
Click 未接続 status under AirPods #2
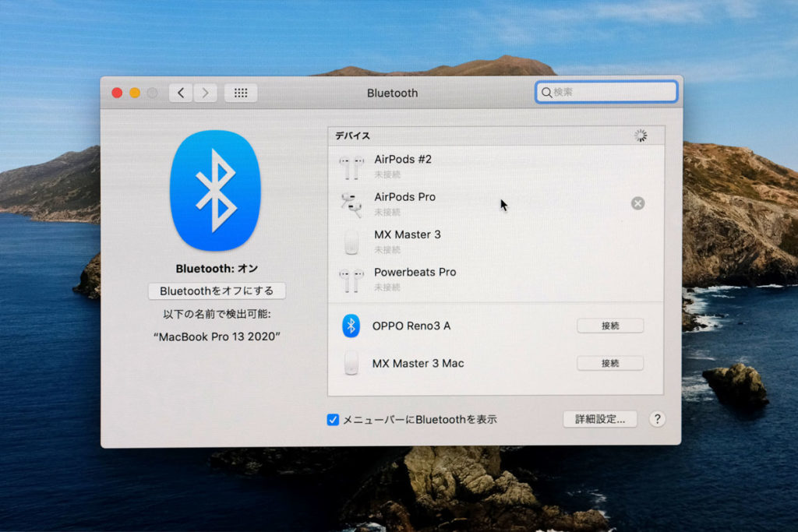click(x=387, y=174)
